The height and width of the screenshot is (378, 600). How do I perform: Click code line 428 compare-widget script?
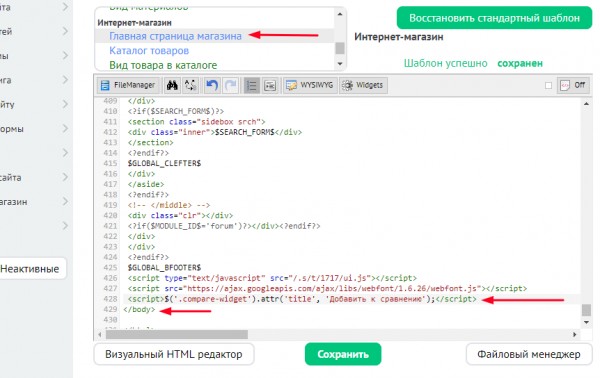[302, 299]
